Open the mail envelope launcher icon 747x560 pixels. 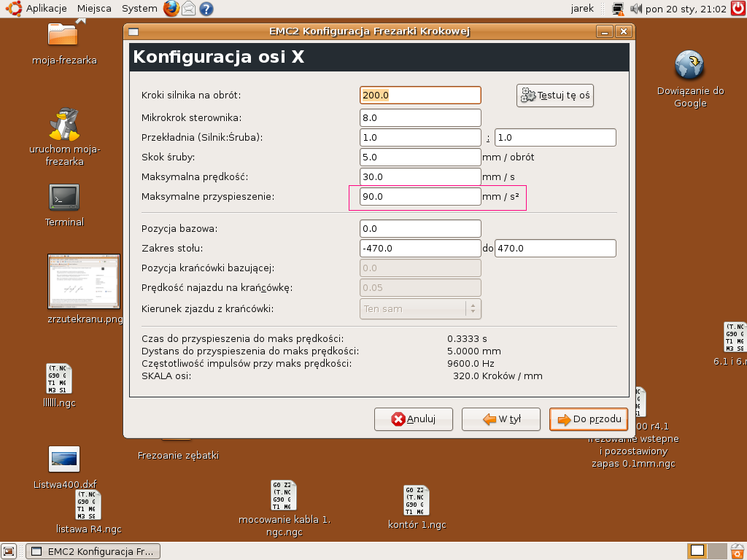click(x=189, y=9)
